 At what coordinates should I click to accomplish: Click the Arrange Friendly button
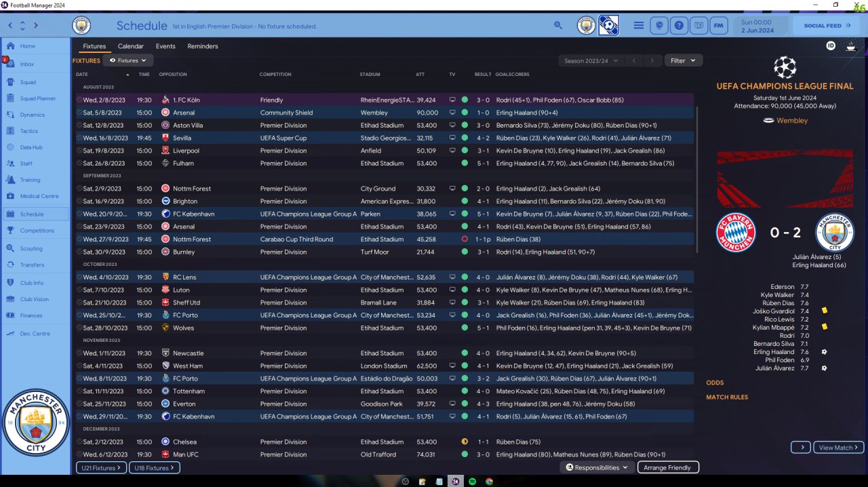point(668,467)
